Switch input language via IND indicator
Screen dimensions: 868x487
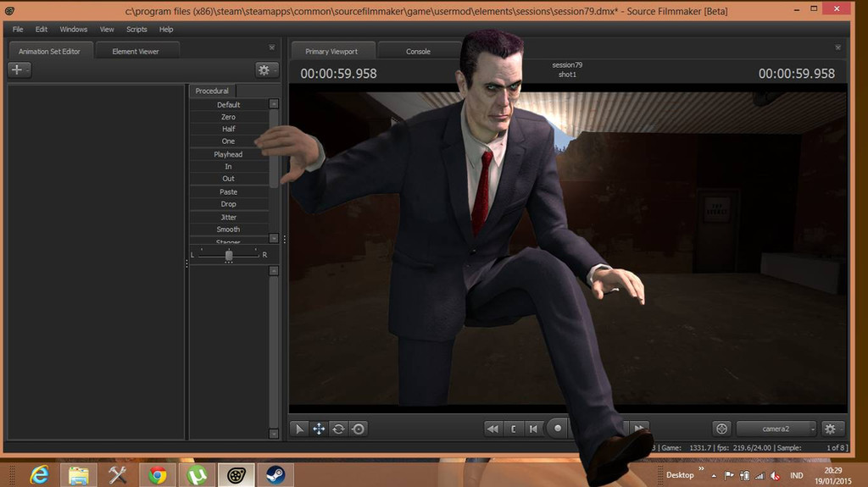(x=797, y=475)
